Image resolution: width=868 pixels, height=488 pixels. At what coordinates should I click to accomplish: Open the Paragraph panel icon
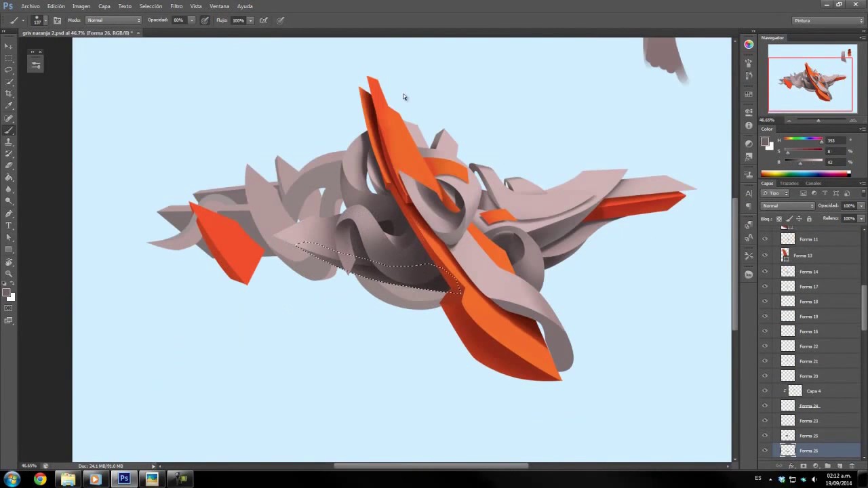[x=749, y=206]
